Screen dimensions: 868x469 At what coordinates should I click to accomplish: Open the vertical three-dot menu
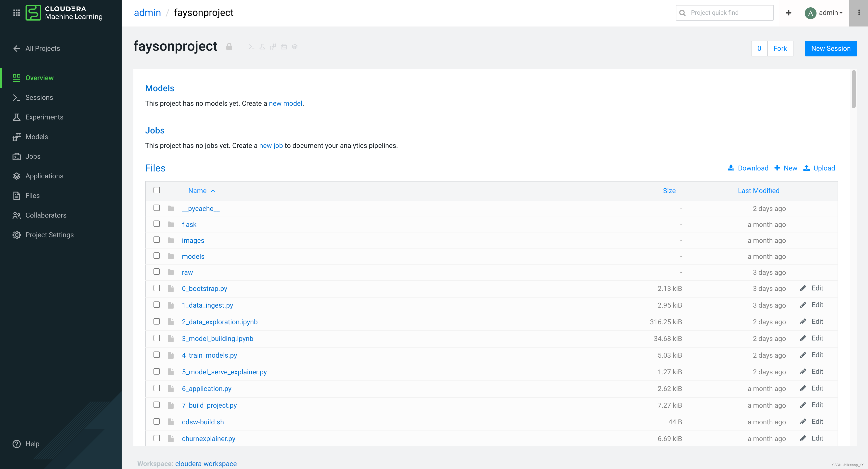(x=859, y=13)
